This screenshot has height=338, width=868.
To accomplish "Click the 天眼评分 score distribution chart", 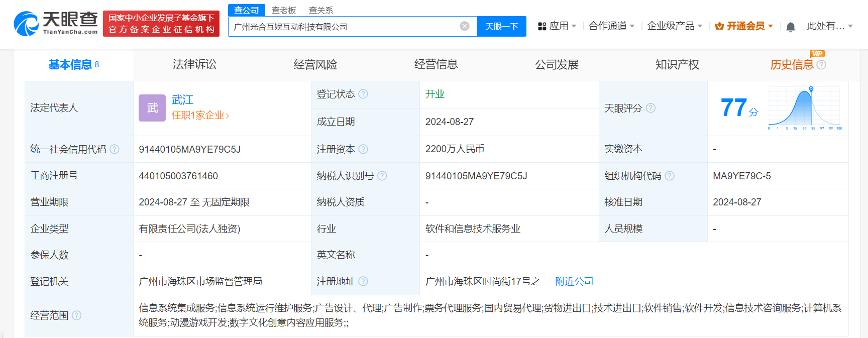I will point(804,107).
